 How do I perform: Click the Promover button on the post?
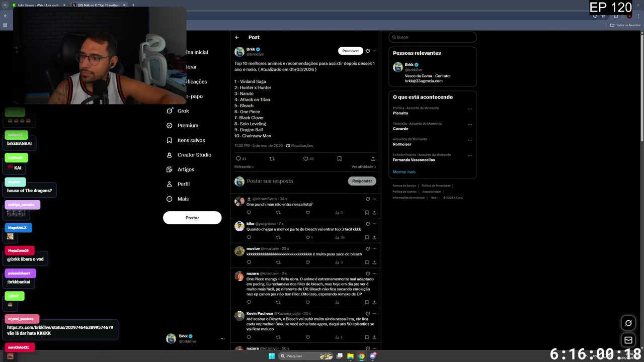351,51
